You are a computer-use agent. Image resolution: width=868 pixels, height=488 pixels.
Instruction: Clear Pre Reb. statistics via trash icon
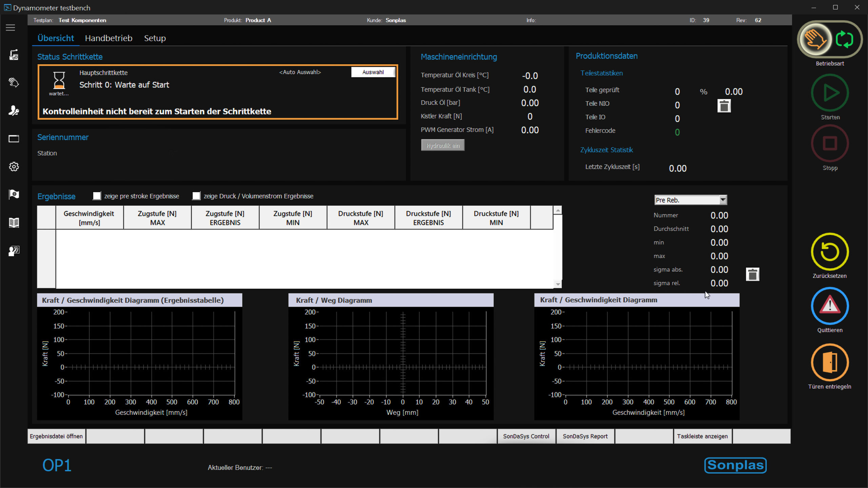tap(752, 274)
